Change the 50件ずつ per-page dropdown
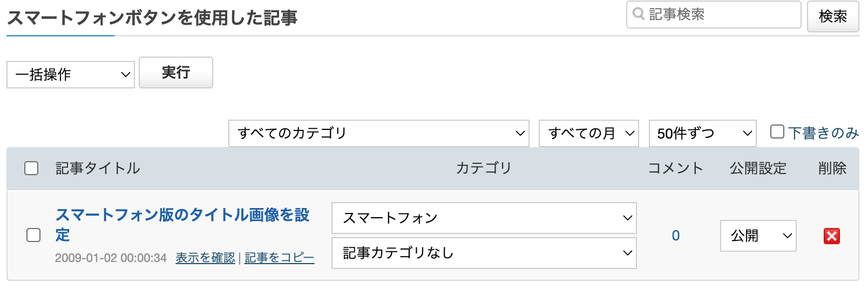 point(702,133)
